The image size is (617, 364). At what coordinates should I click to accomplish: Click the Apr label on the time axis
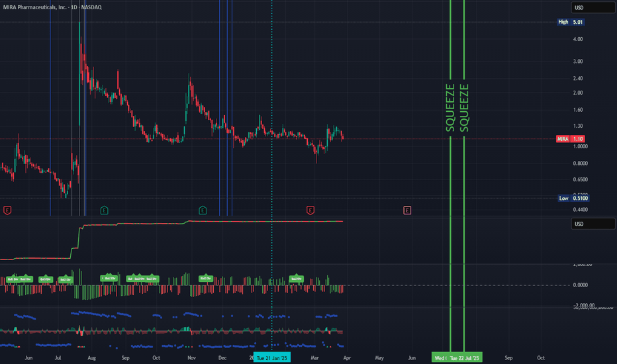(347, 357)
